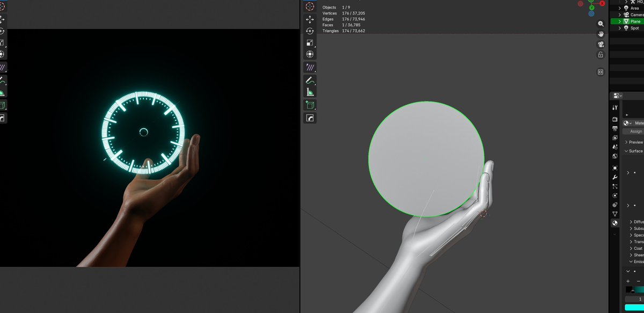Open the Object Data green triangle tab
This screenshot has width=644, height=313.
[615, 214]
